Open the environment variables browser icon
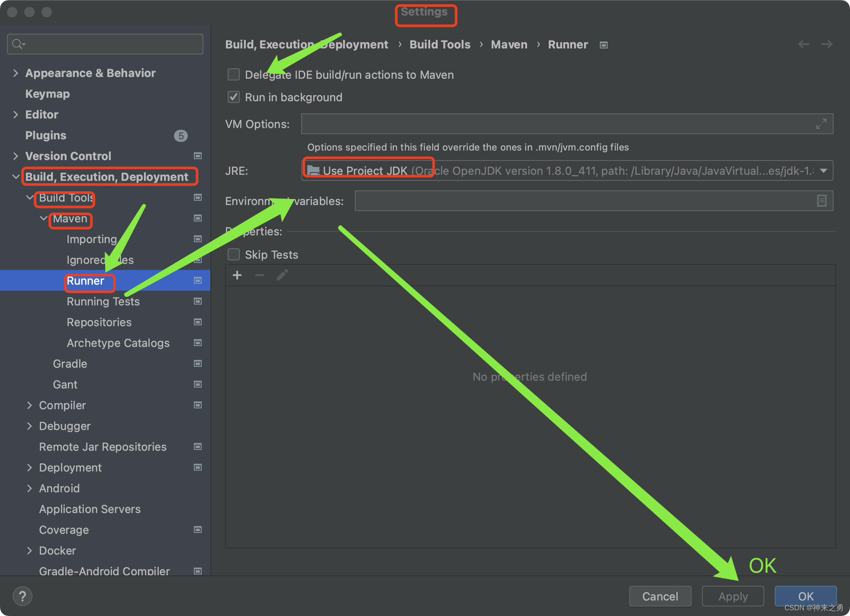This screenshot has width=850, height=616. click(821, 201)
